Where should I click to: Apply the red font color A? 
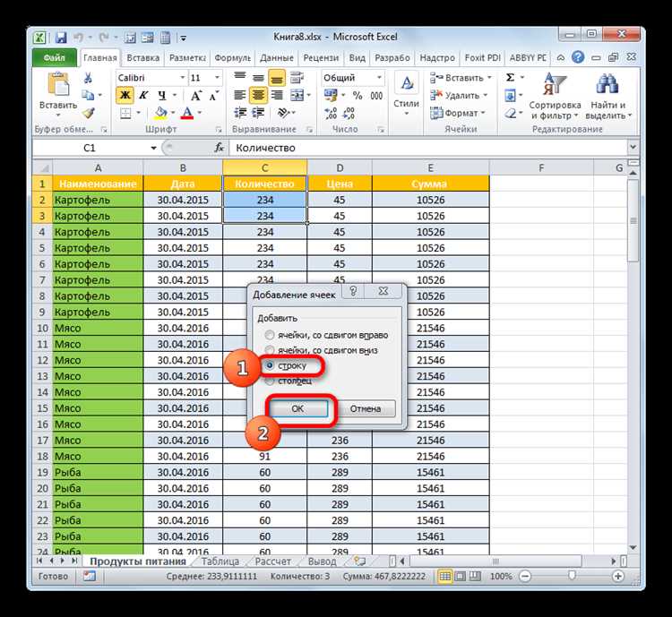tap(187, 113)
